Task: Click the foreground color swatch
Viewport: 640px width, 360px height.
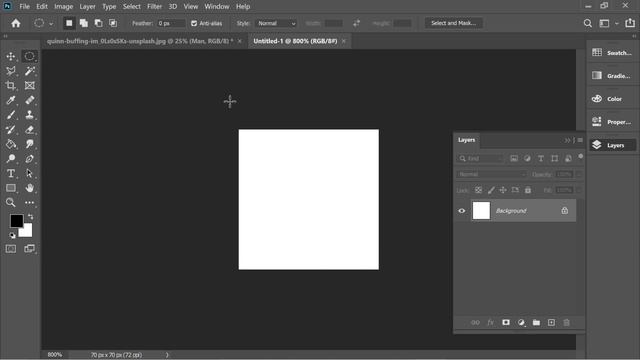Action: (16, 221)
